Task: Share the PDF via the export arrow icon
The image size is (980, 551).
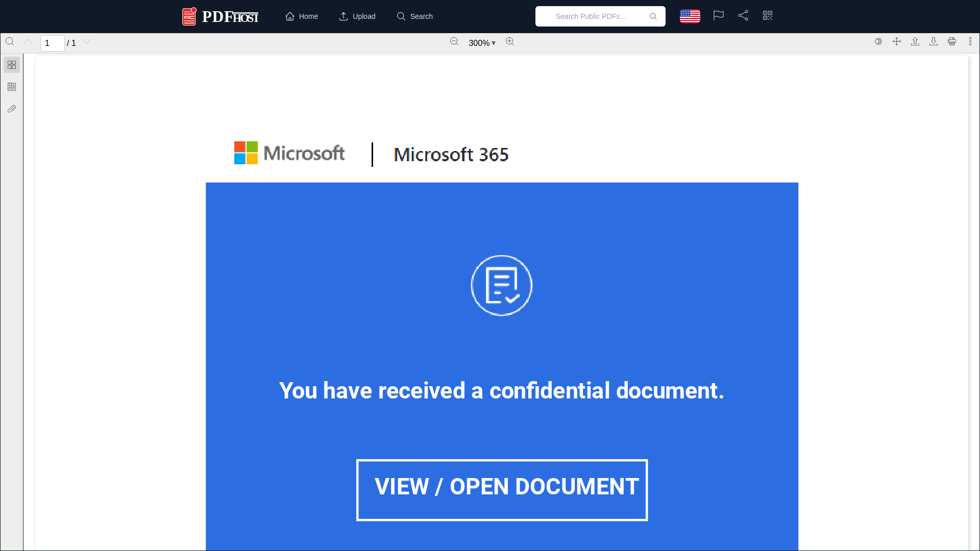Action: coord(915,41)
